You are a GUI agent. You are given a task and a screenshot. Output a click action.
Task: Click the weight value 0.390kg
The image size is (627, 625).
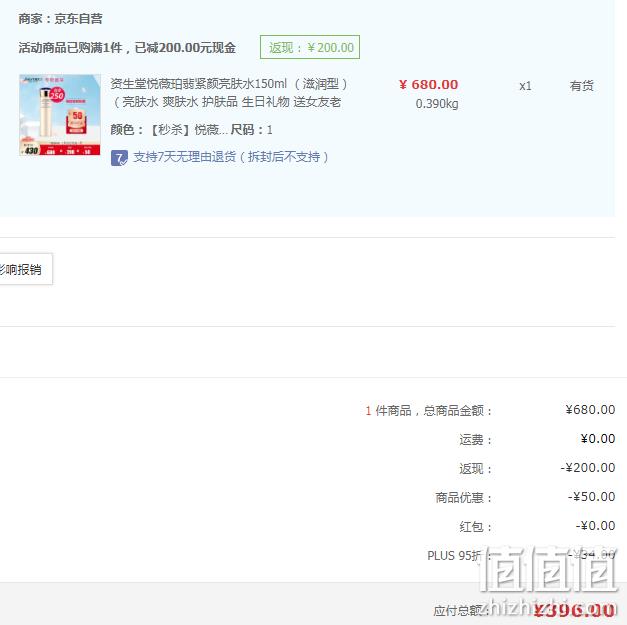pos(437,104)
